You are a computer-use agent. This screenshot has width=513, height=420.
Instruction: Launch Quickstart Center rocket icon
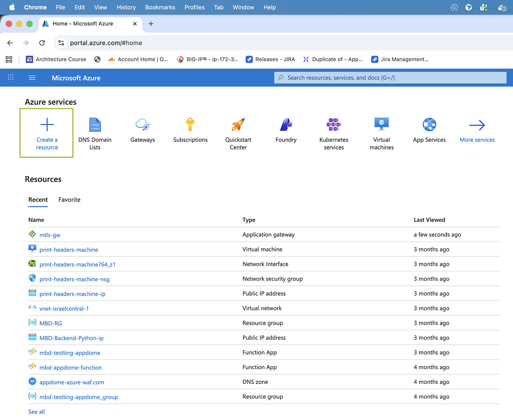click(238, 125)
